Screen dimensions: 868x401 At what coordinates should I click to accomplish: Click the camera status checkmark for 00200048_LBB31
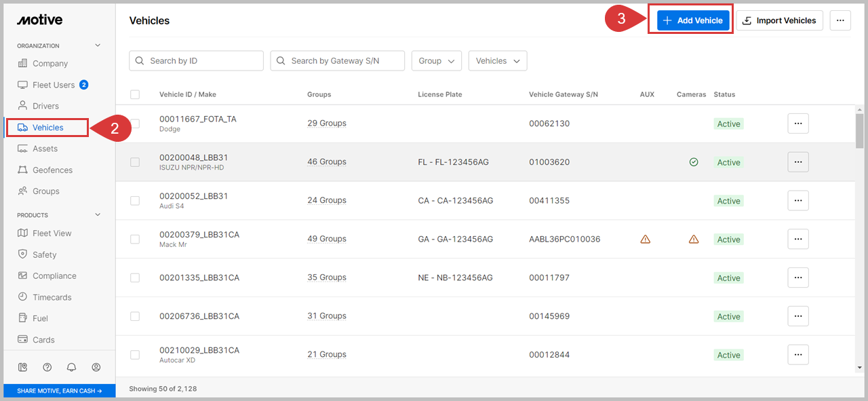pos(694,162)
